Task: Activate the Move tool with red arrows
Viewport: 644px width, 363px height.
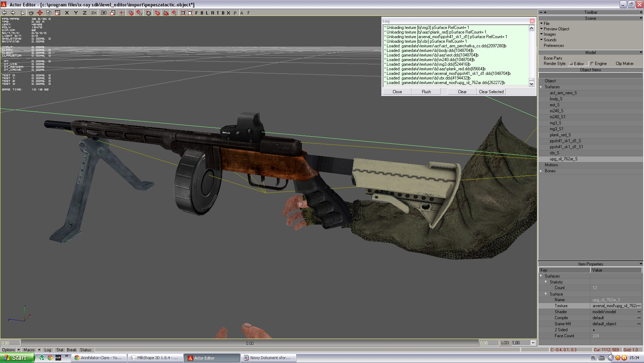Action: click(x=40, y=13)
